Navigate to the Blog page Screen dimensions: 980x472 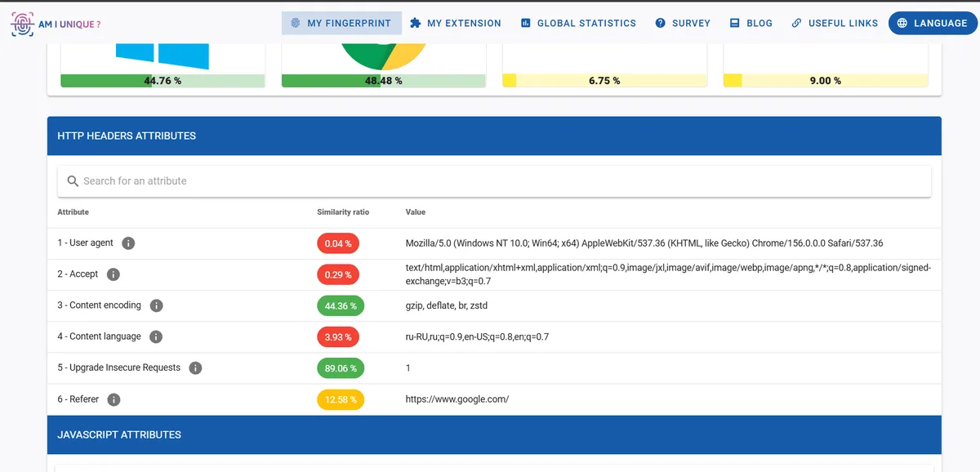[751, 23]
